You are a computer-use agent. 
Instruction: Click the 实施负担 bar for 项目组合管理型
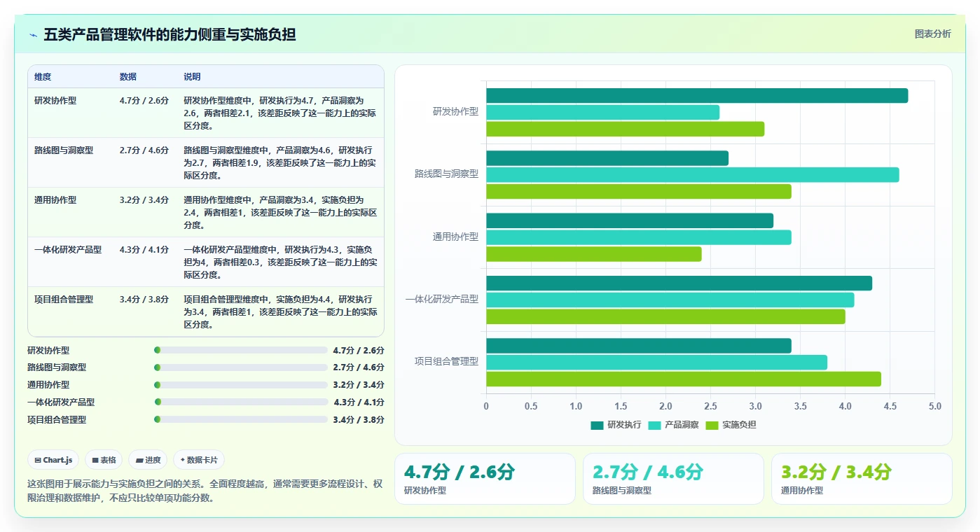(x=684, y=379)
